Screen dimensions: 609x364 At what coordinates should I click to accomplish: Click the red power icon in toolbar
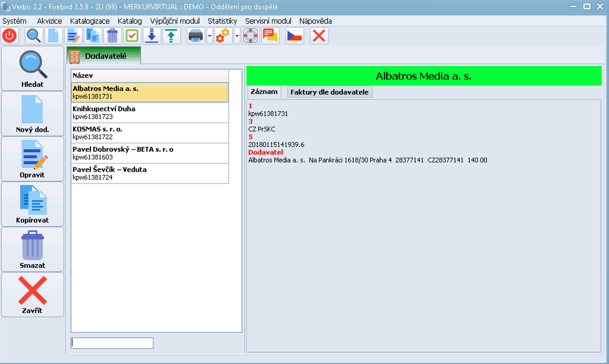coord(10,36)
